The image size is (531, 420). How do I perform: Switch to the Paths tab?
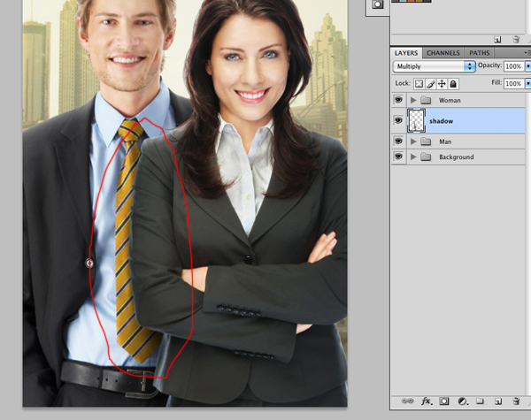tap(480, 53)
